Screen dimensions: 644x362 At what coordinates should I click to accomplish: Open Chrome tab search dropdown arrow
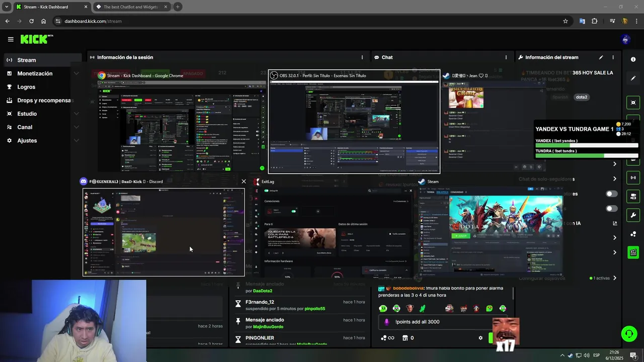tap(7, 7)
